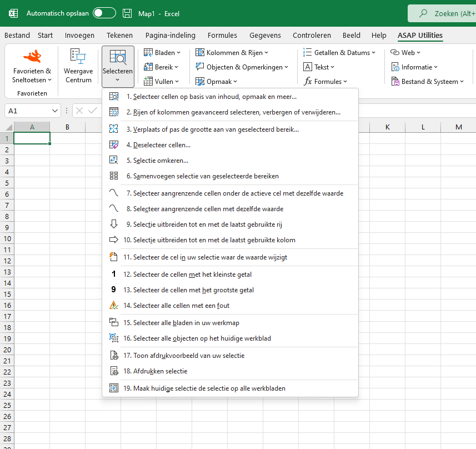Click the Zoeken search box
The width and height of the screenshot is (476, 449).
tap(442, 13)
